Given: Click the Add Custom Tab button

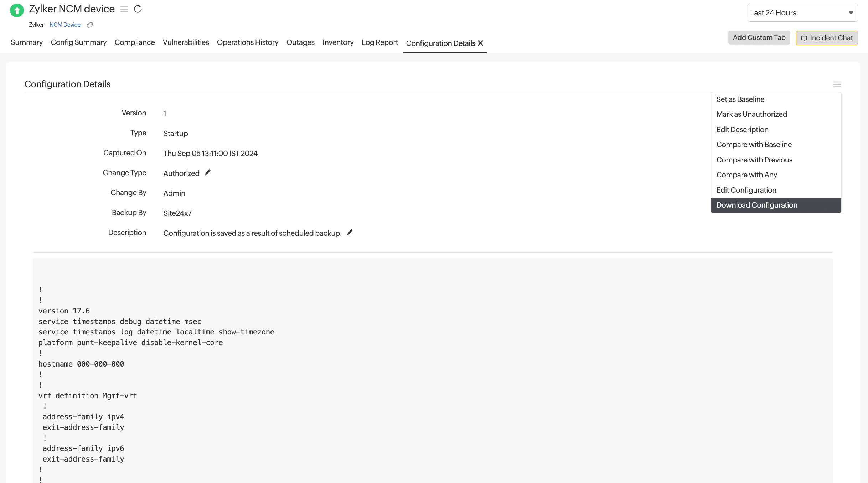Looking at the screenshot, I should (759, 38).
